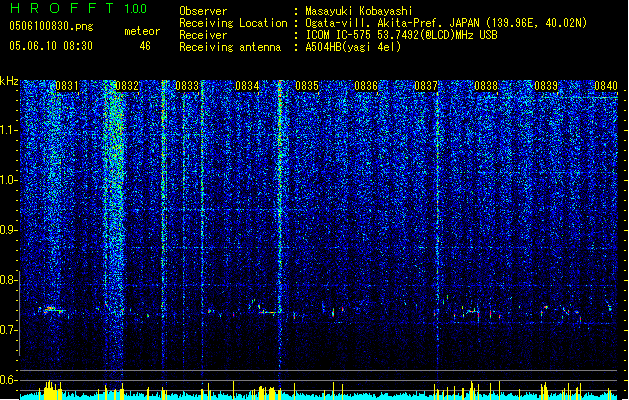Click the Receiving Location value text
This screenshot has height=400, width=629.
click(446, 23)
